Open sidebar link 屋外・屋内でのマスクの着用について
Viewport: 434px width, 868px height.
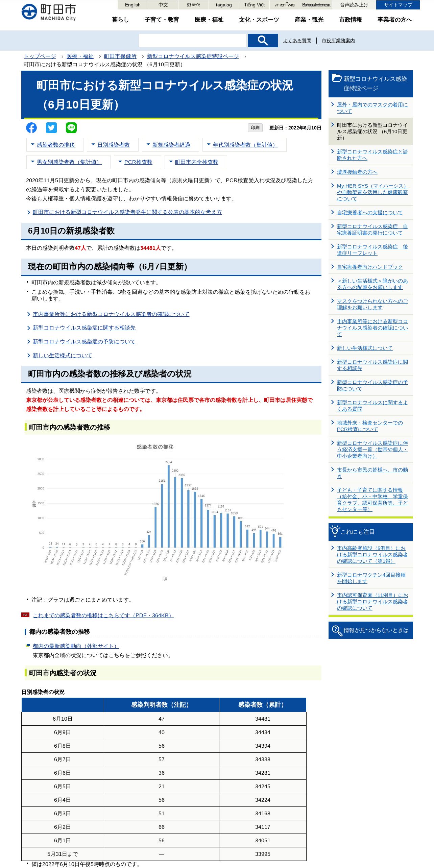372,108
